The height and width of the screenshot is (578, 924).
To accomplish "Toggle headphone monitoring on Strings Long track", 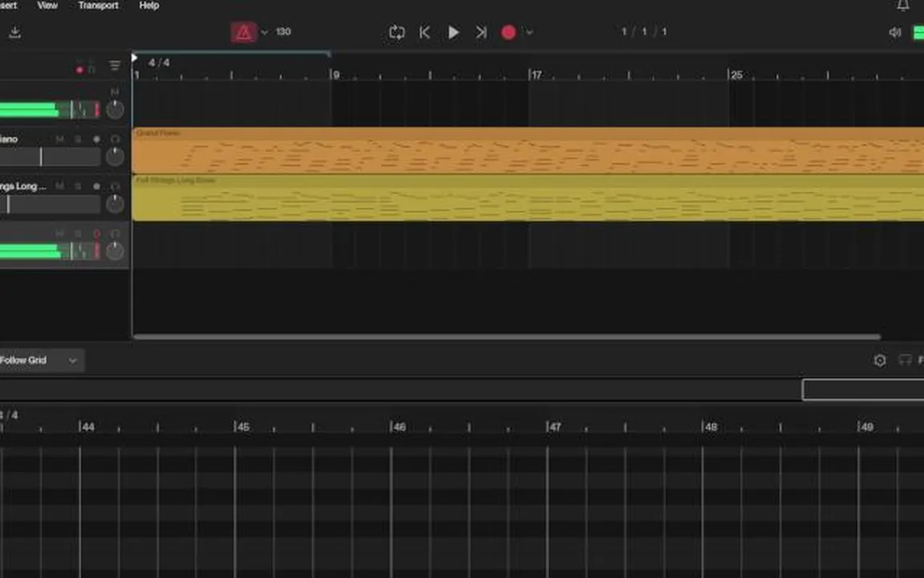I will point(115,186).
